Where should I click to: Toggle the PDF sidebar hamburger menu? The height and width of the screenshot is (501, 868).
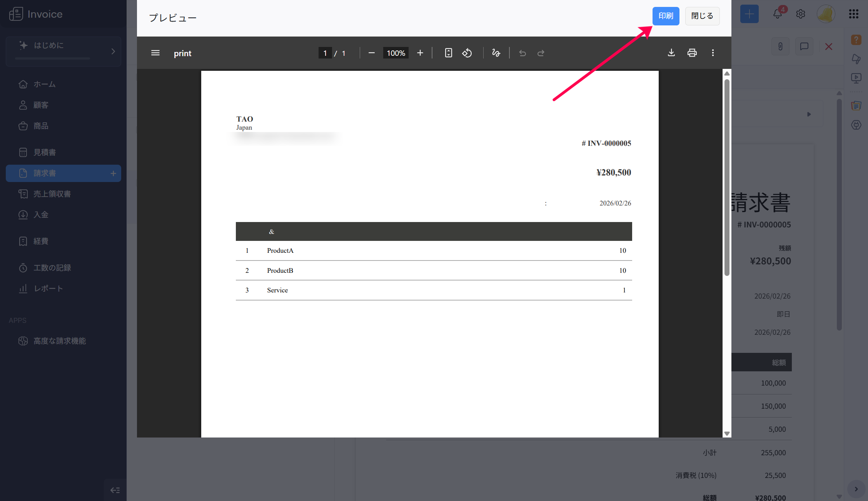[x=155, y=53]
